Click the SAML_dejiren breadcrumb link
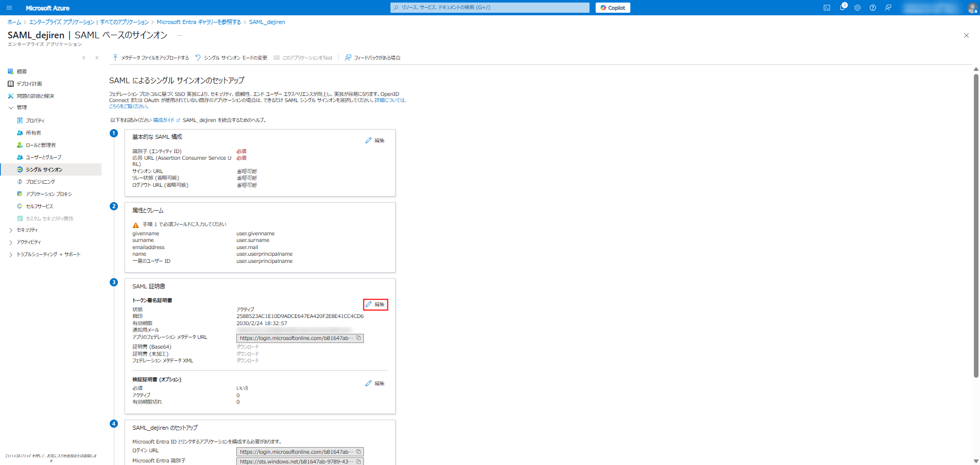Screen dimensions: 980x465 tap(267, 22)
